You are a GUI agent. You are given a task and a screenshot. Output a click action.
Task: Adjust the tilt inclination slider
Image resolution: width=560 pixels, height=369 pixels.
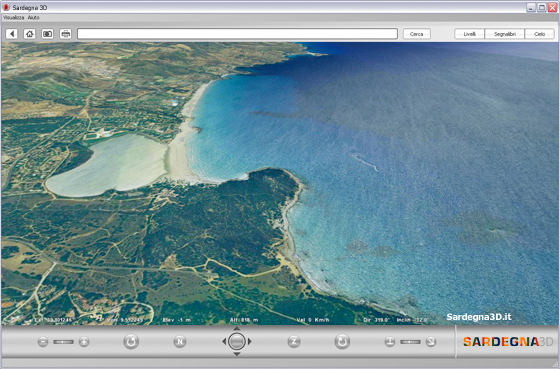click(x=410, y=342)
